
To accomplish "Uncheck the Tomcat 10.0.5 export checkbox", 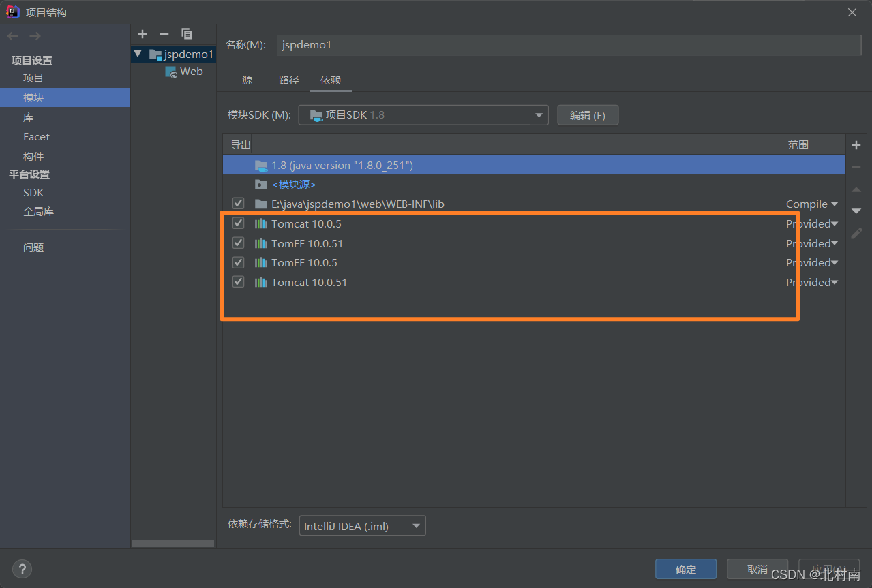I will coord(238,223).
